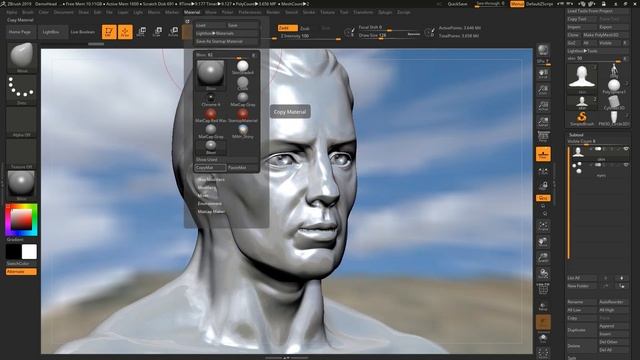Open the Material menu
Image resolution: width=640 pixels, height=360 pixels.
click(192, 12)
